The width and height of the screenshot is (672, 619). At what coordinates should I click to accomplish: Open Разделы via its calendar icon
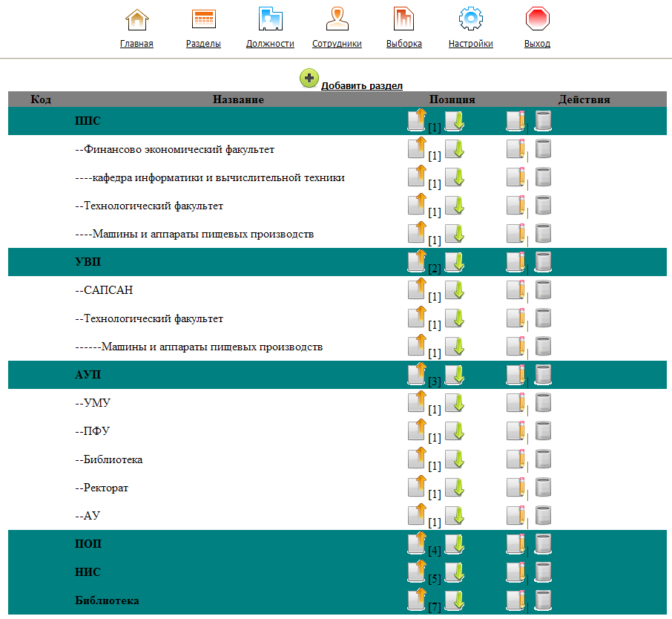[203, 19]
